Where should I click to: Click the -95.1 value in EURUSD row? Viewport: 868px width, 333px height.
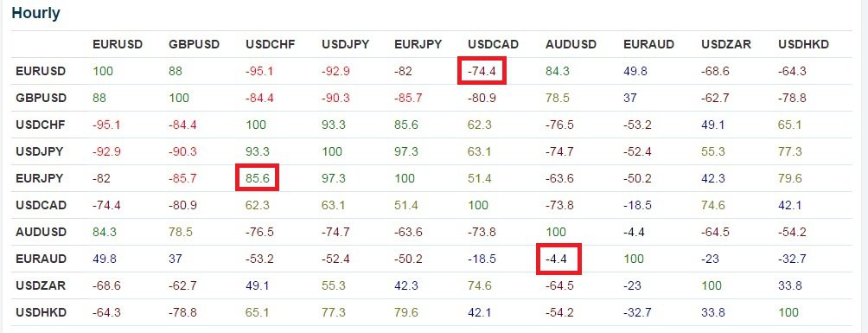point(259,71)
